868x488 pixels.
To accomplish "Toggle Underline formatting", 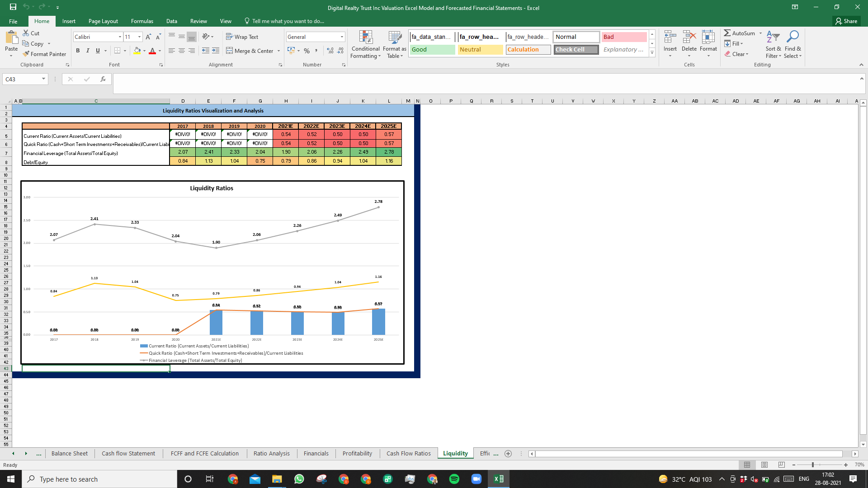I will coord(98,51).
